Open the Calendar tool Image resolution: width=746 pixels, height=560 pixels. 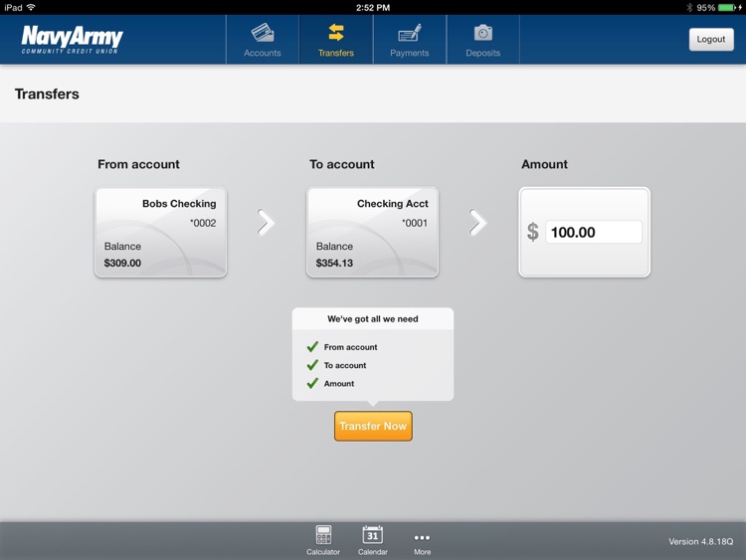tap(373, 540)
